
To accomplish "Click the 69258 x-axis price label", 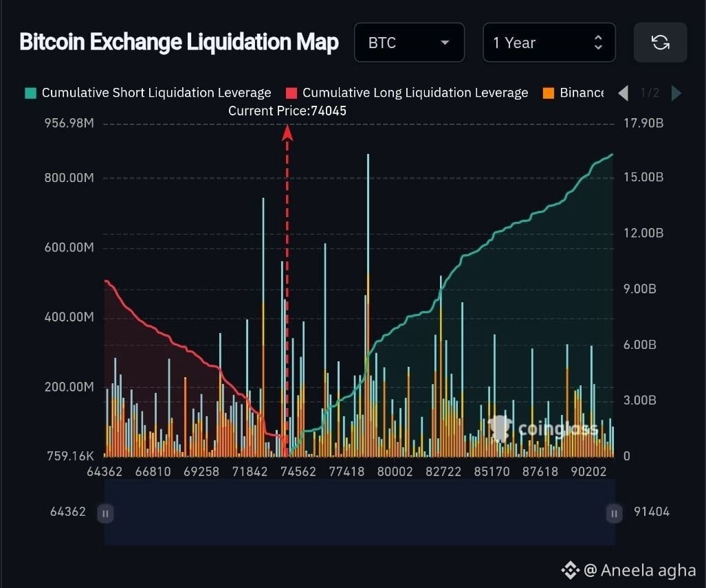I will 201,471.
